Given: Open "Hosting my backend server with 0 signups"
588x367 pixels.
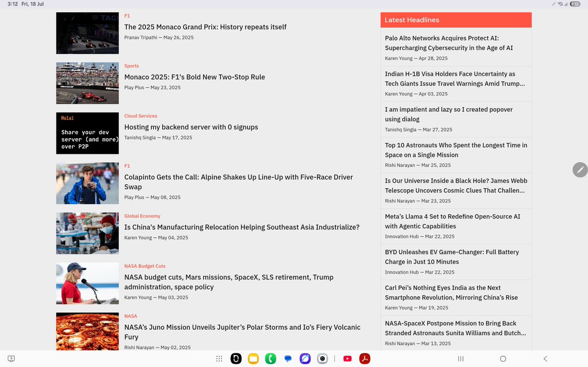Looking at the screenshot, I should (191, 127).
